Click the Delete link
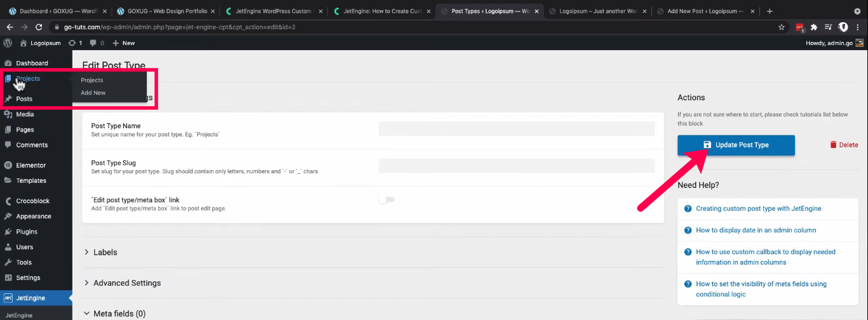Viewport: 868px width, 320px height. click(x=844, y=145)
